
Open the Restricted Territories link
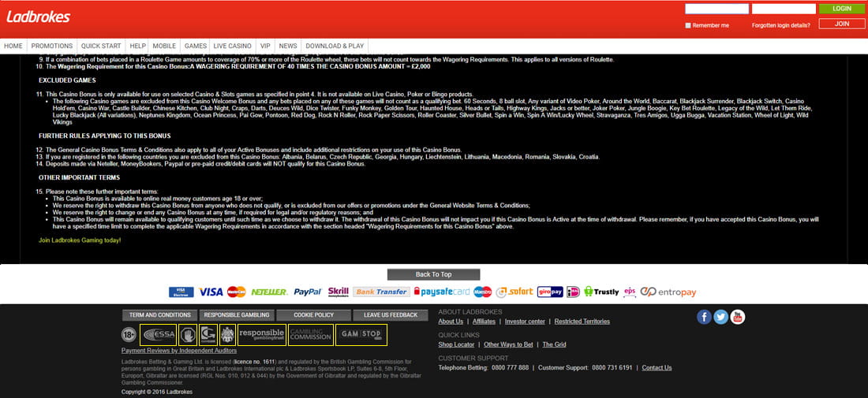[x=582, y=322]
